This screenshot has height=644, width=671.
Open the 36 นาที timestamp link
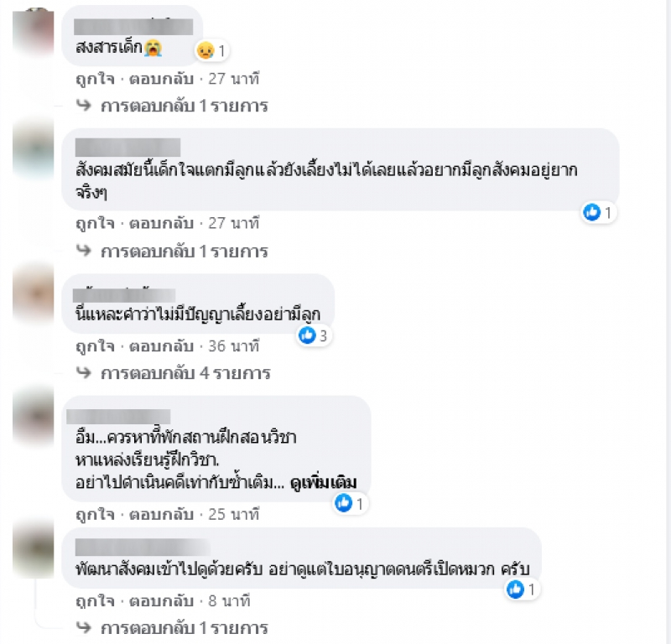[x=234, y=346]
